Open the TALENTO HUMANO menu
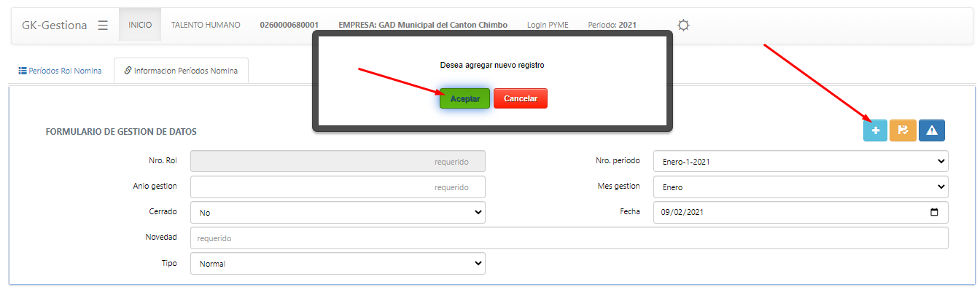This screenshot has width=980, height=290. 206,25
